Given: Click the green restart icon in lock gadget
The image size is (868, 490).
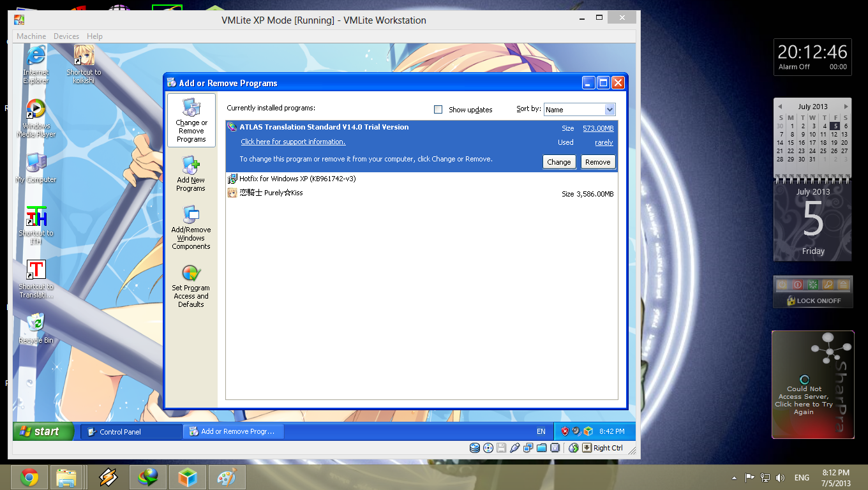Looking at the screenshot, I should [x=813, y=285].
